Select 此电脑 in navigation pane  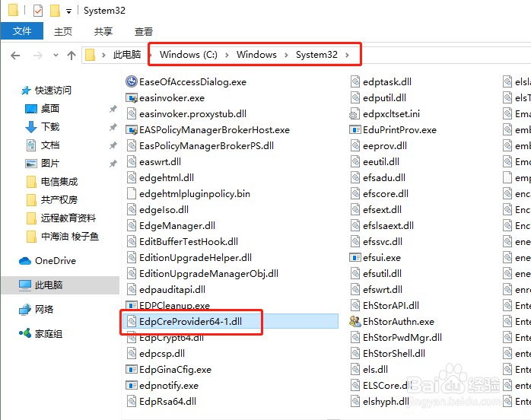pyautogui.click(x=60, y=285)
